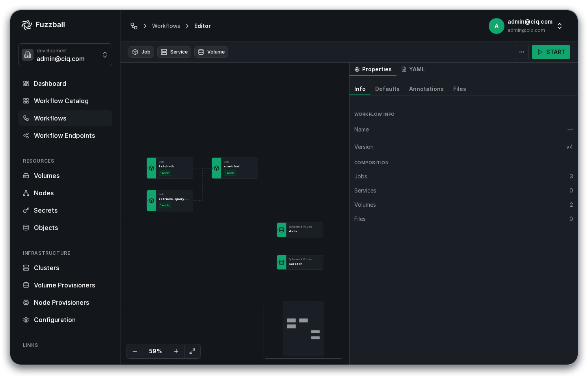
Task: Click the Services count row
Action: [463, 191]
